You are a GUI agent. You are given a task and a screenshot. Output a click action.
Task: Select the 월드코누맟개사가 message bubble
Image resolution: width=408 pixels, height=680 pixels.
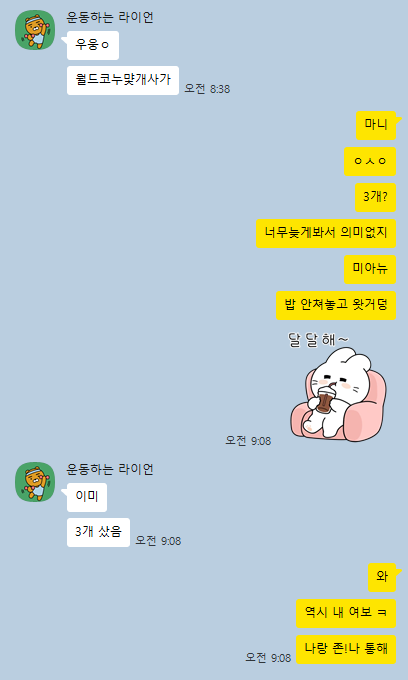pos(123,80)
